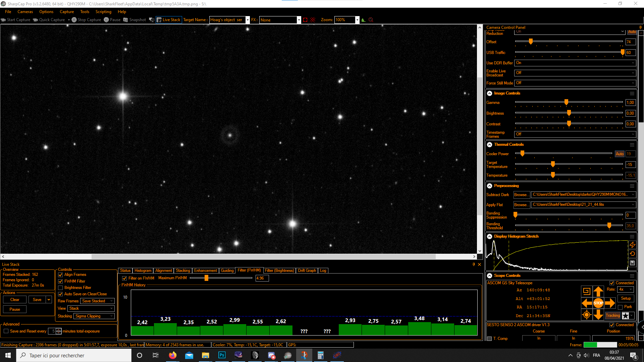Open the Target Name dropdown
Viewport: 644px width, 362px height.
[x=248, y=20]
